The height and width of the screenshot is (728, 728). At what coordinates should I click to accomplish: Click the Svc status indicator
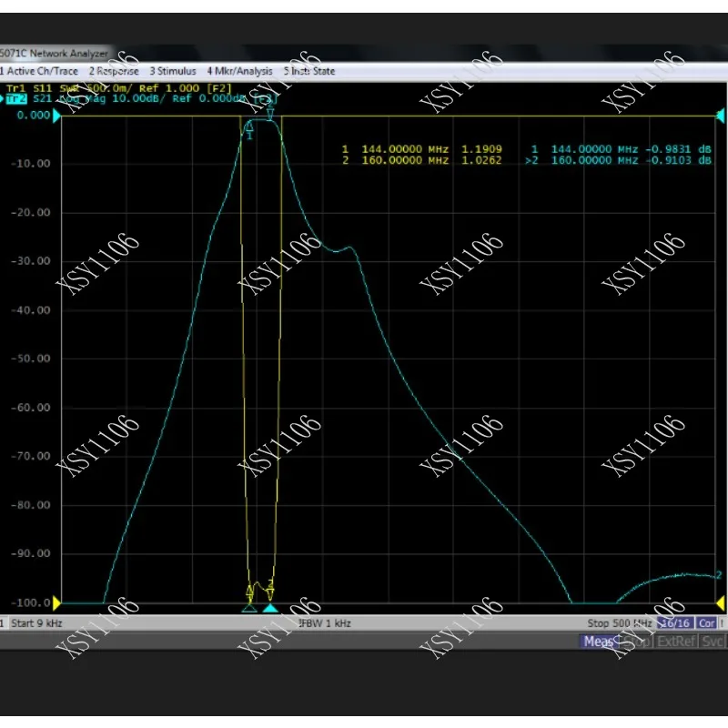point(712,642)
